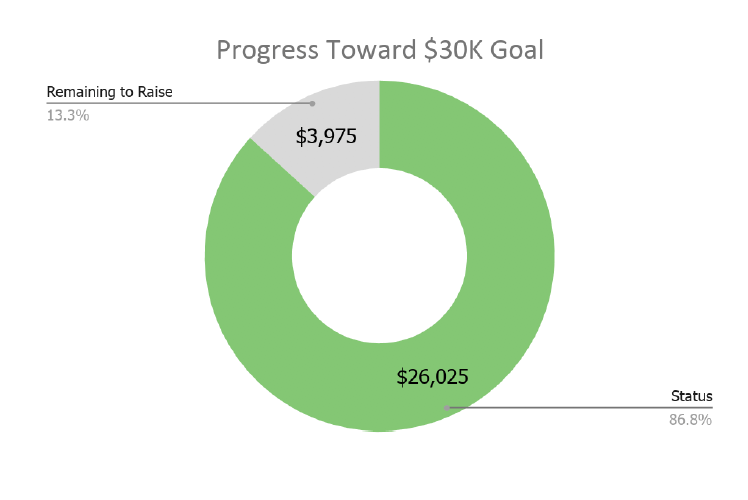The image size is (748, 500).
Task: Click the dollar sign in the $26,025 label
Action: [402, 377]
